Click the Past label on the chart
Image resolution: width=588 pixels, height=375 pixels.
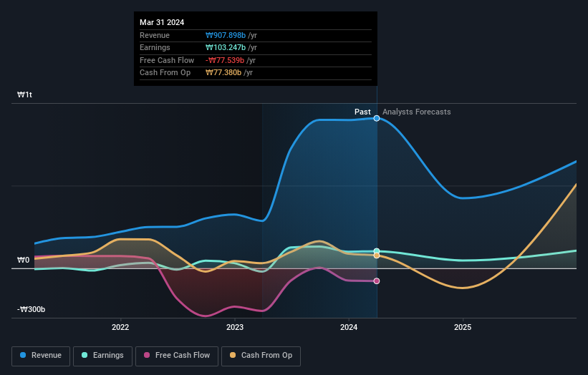point(362,112)
